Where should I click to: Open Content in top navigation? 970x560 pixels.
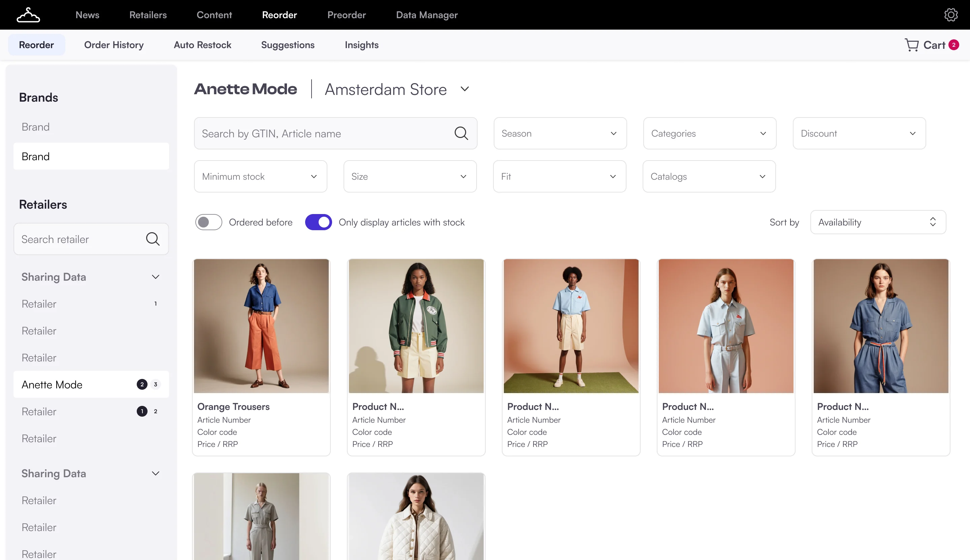(215, 15)
